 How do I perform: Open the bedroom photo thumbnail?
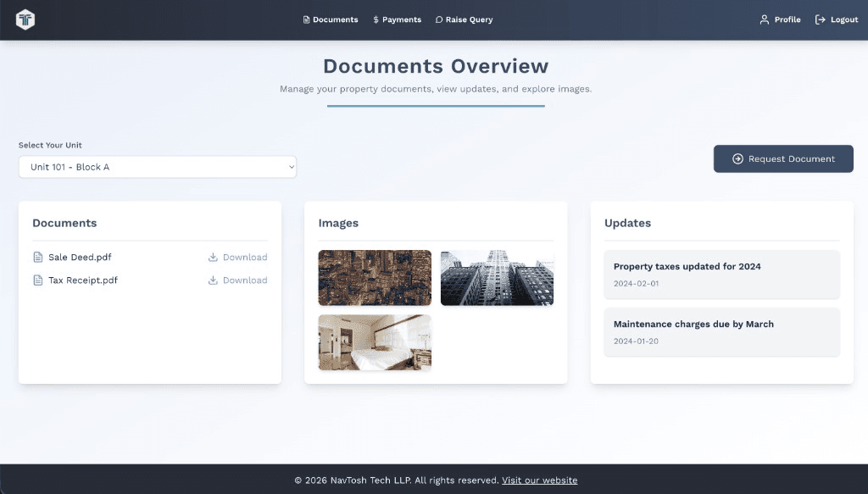(x=374, y=342)
